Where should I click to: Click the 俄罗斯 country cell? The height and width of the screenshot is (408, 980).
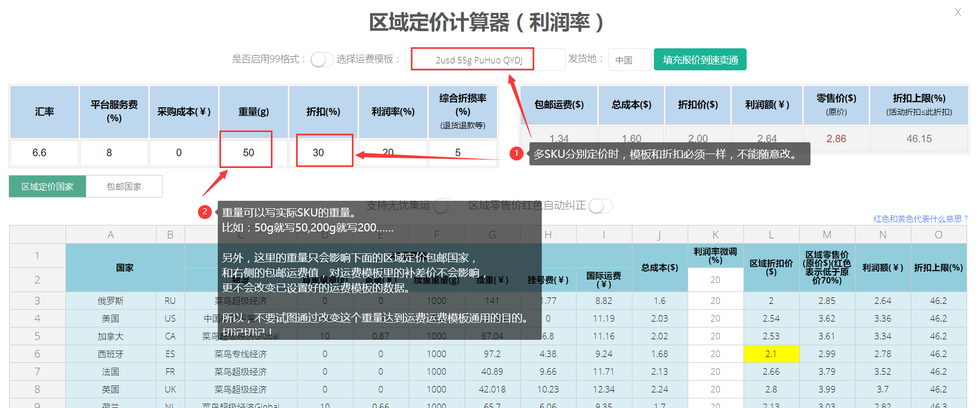point(110,301)
